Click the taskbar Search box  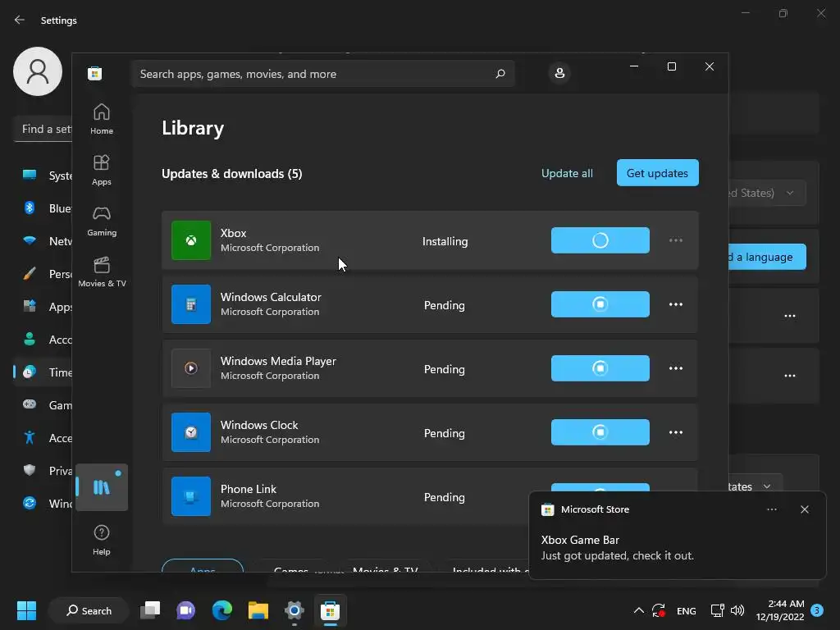(89, 610)
